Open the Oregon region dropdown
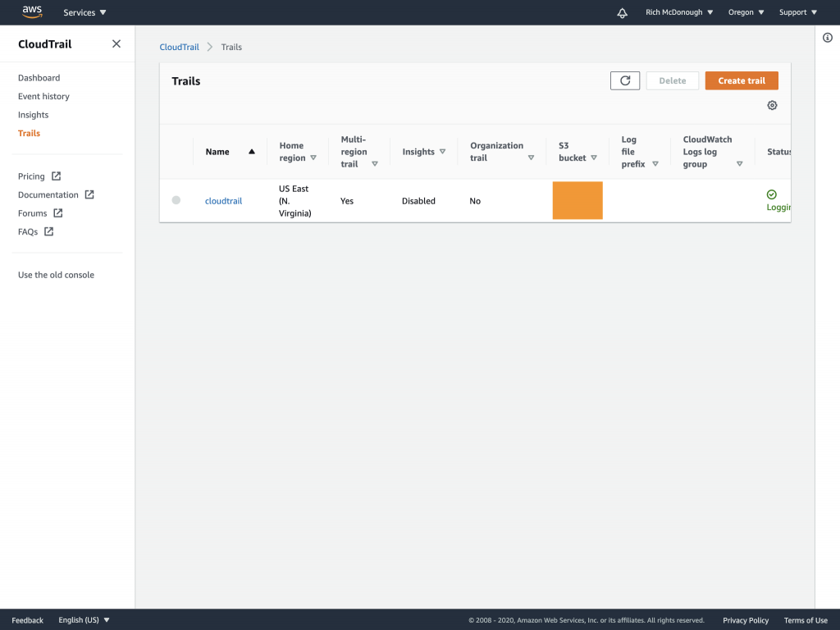840x630 pixels. click(x=745, y=12)
